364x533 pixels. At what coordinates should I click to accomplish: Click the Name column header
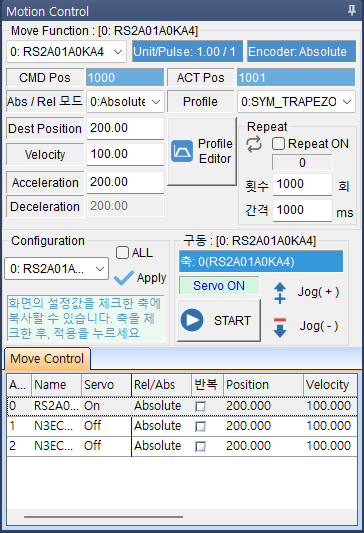(56, 385)
